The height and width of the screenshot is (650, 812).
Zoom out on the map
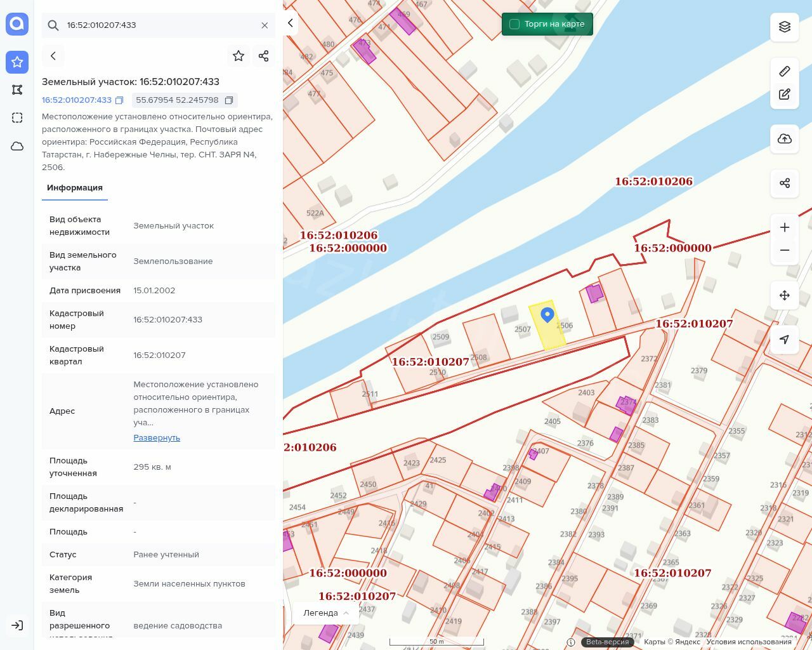tap(785, 250)
